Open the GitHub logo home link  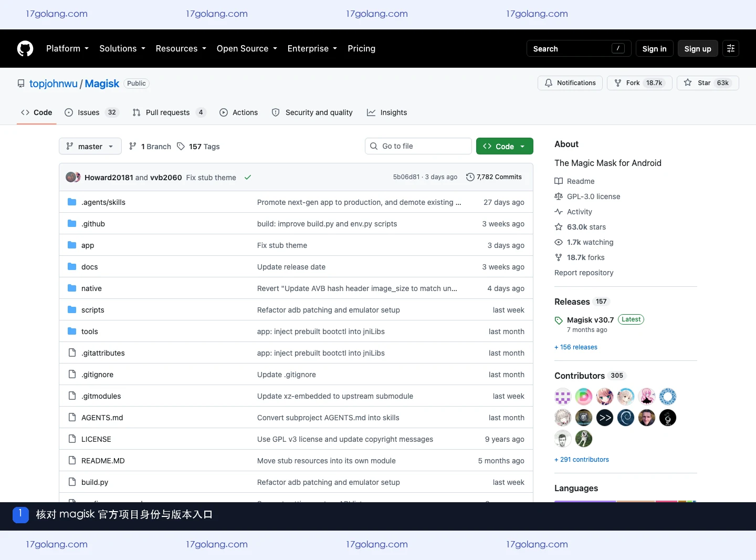click(25, 48)
